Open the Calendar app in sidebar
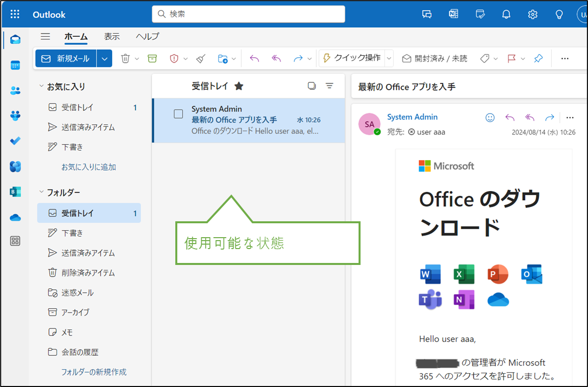 (15, 65)
